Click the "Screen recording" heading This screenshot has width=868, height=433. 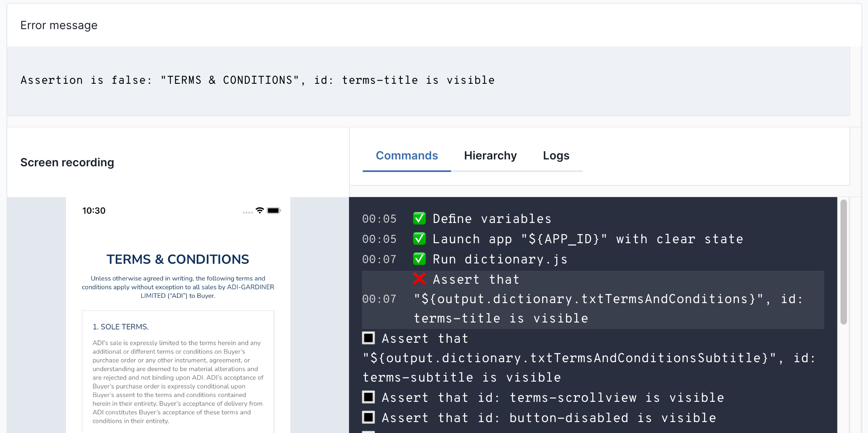click(67, 162)
